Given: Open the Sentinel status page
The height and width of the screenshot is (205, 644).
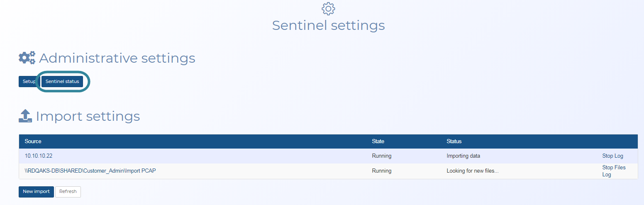Looking at the screenshot, I should [62, 82].
